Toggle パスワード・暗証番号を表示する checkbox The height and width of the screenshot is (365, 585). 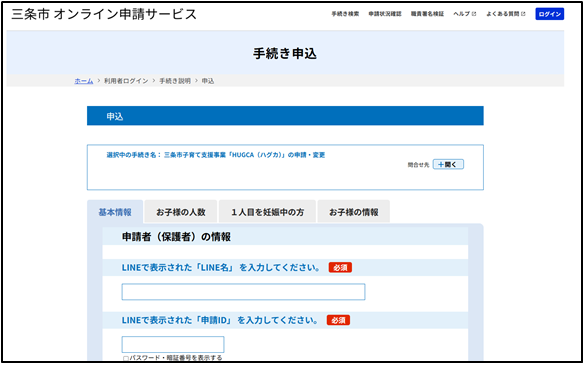click(x=126, y=358)
